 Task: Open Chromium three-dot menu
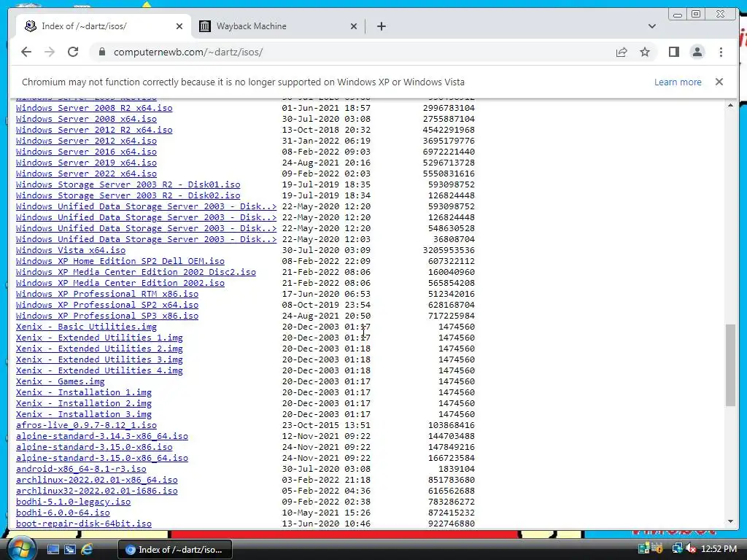(721, 52)
